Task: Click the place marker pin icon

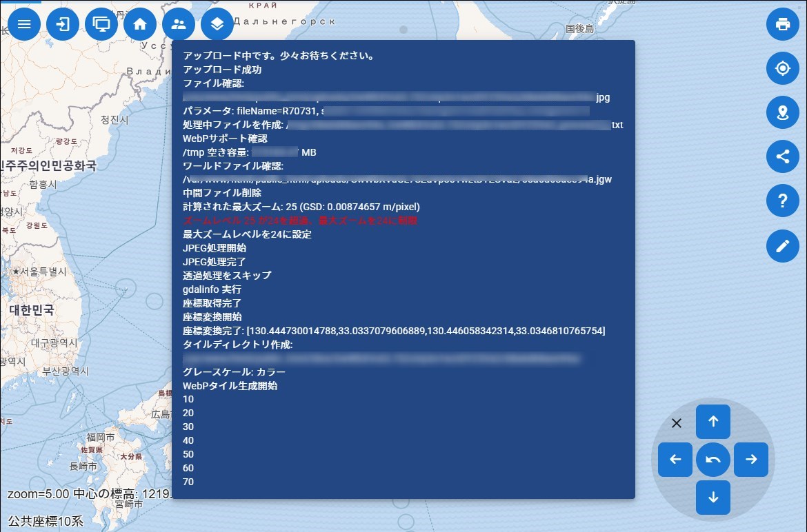Action: 783,113
